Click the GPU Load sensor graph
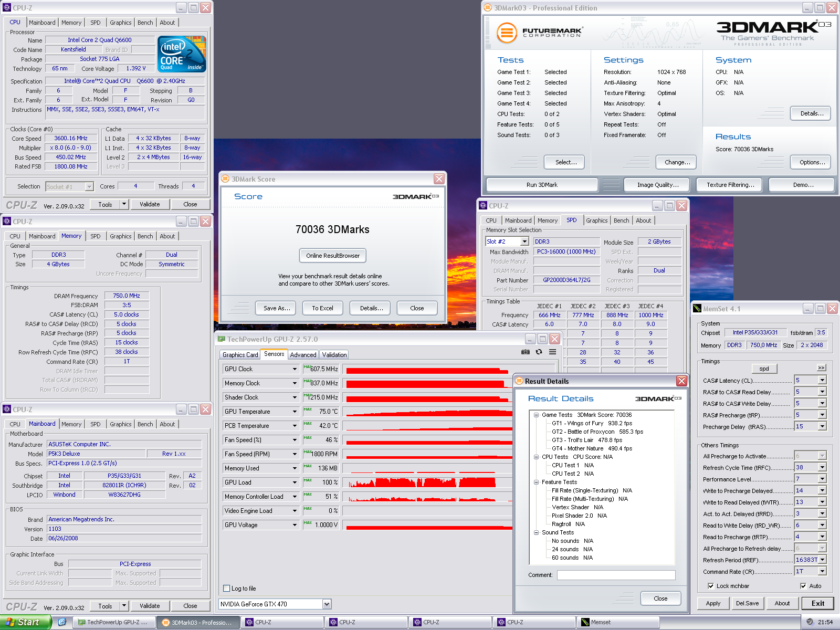840x630 pixels. pos(429,482)
